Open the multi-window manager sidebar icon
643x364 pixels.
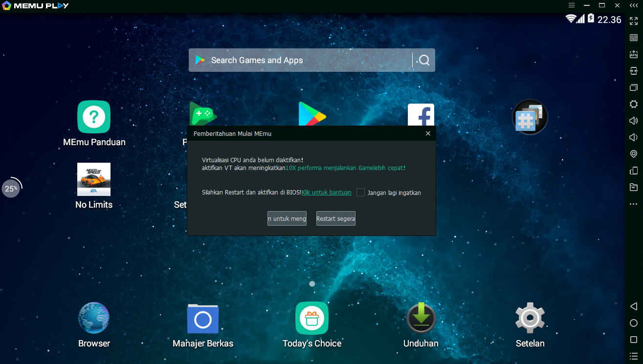pos(634,87)
